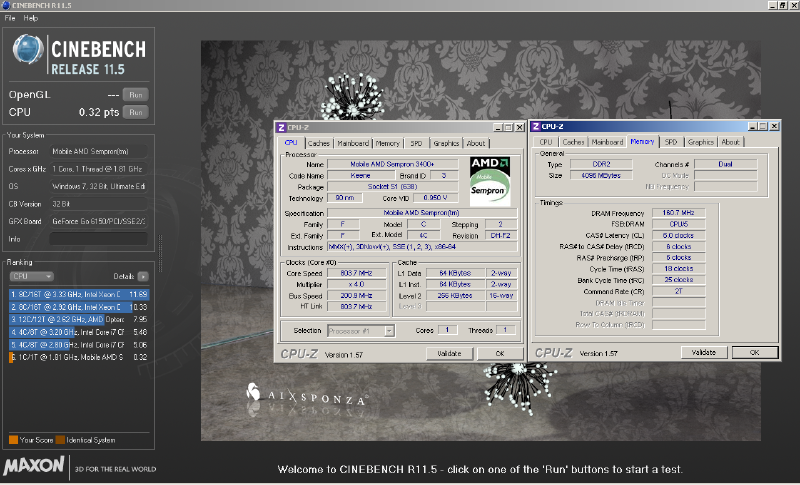Run the OpenGL benchmark test
This screenshot has width=800, height=485.
[135, 95]
